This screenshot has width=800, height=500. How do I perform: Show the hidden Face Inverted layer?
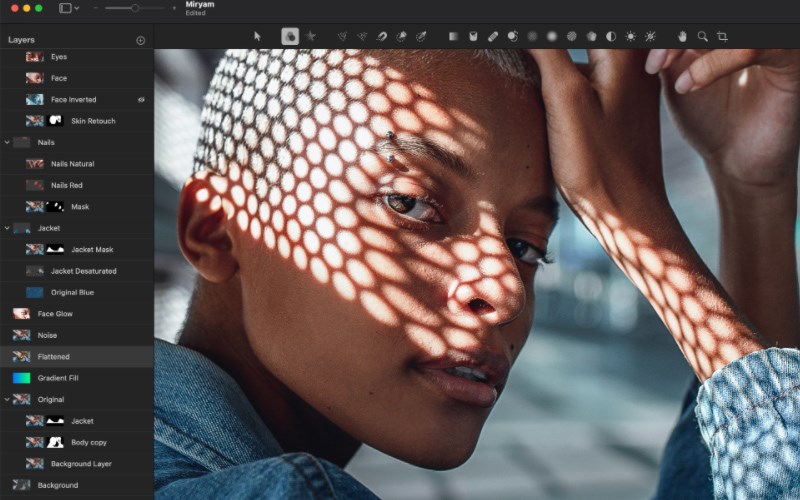[141, 100]
